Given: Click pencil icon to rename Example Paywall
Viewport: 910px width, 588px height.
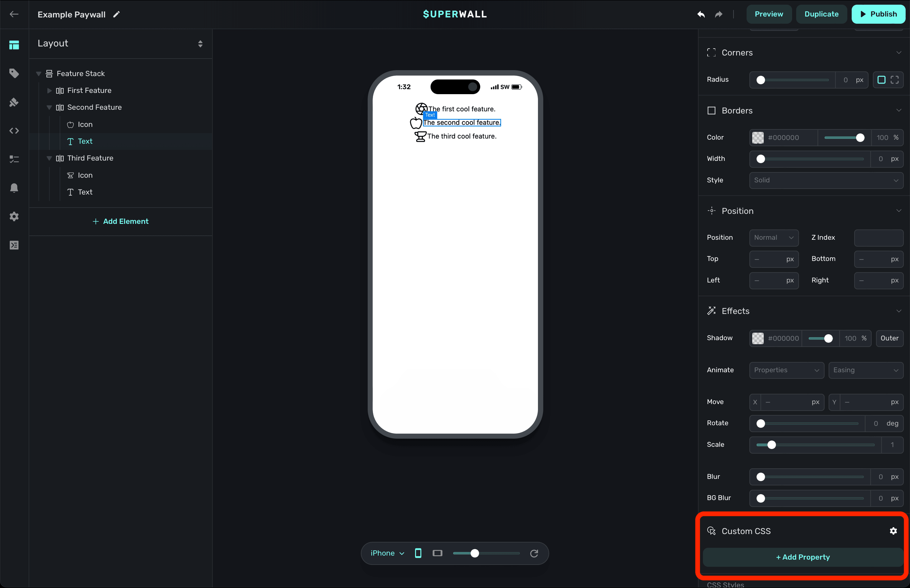Looking at the screenshot, I should click(x=116, y=14).
